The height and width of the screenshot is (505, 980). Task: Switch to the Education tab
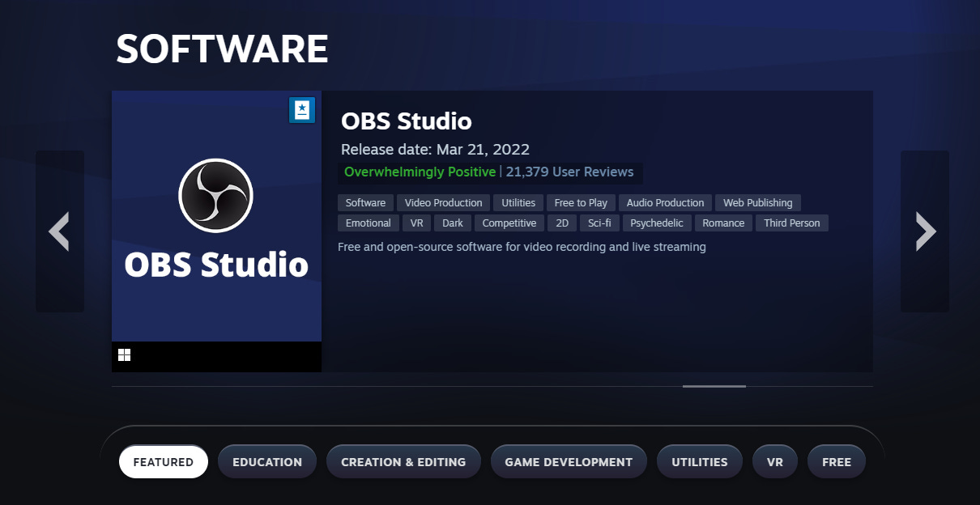click(267, 462)
